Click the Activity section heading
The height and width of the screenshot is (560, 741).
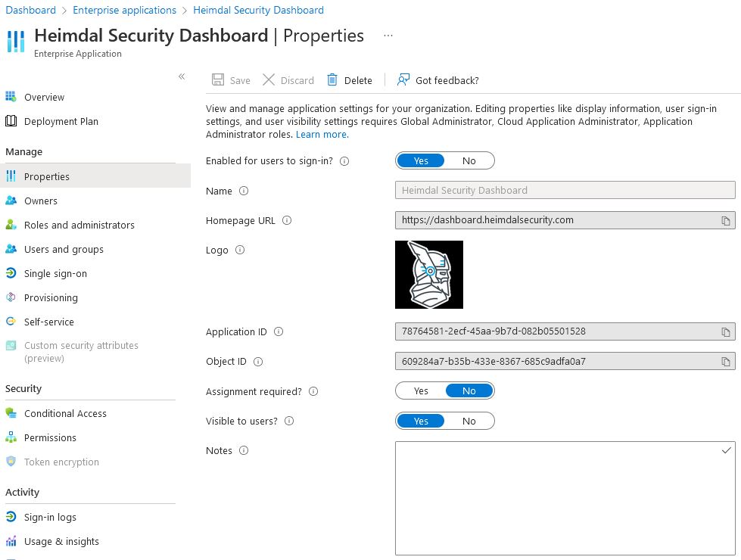pos(22,492)
